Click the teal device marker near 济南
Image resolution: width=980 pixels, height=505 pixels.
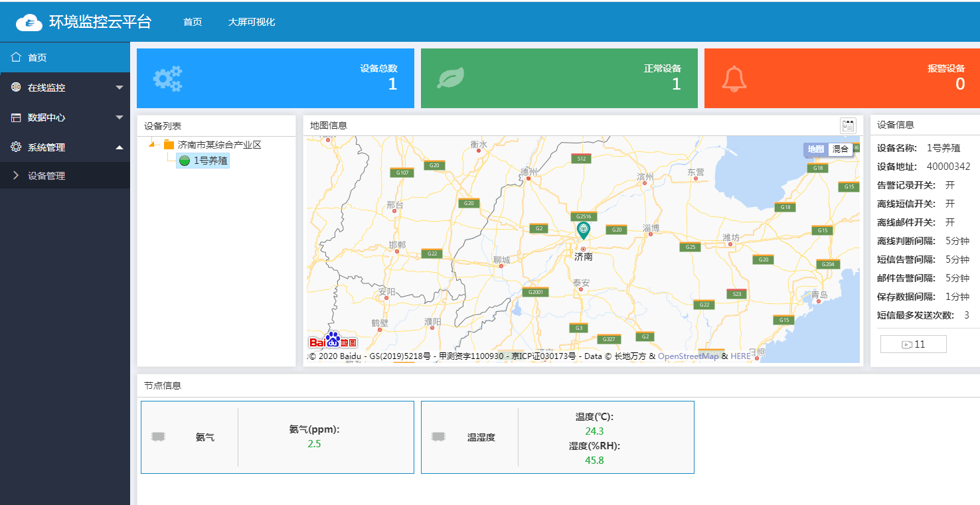584,230
